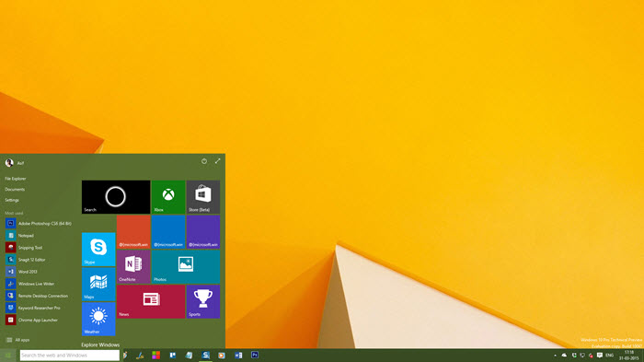Click the tray icon with red dot
644x362 pixels.
coord(591,356)
